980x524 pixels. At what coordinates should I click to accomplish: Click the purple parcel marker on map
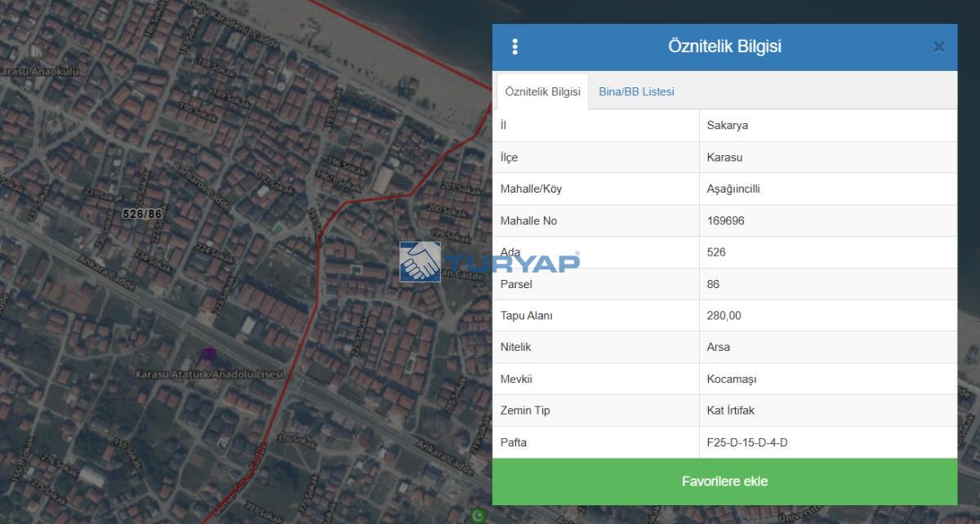point(208,353)
